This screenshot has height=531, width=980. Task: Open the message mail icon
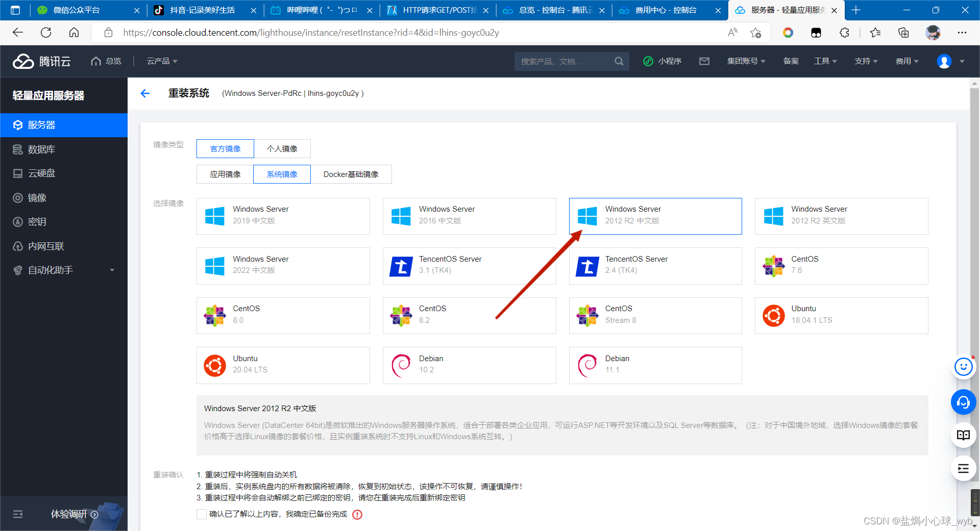pos(704,61)
